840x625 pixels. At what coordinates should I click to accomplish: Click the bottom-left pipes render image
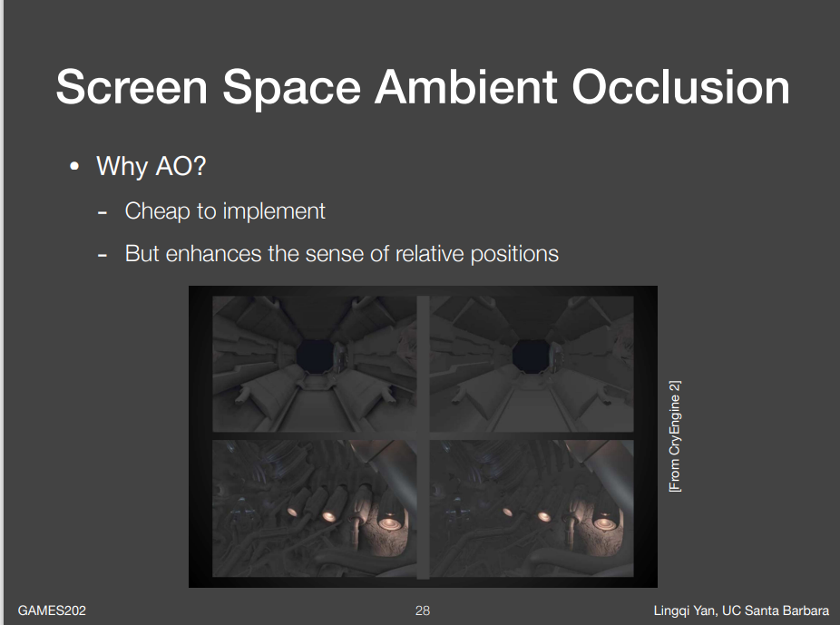[315, 508]
